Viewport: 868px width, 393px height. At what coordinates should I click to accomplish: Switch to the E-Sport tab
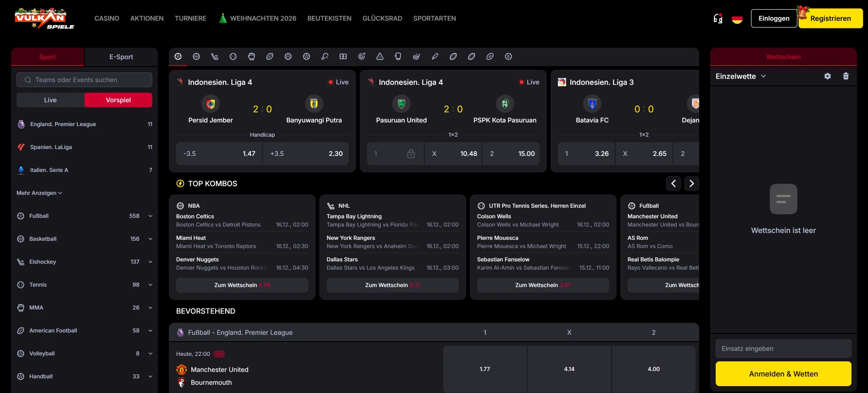[x=121, y=57]
